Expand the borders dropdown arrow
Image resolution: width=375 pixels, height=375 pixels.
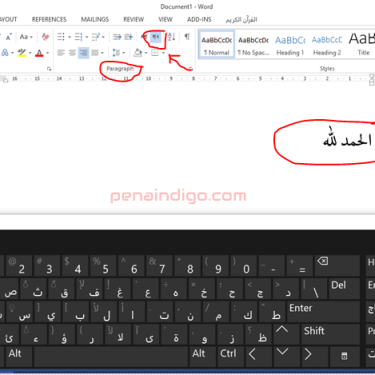click(x=163, y=53)
